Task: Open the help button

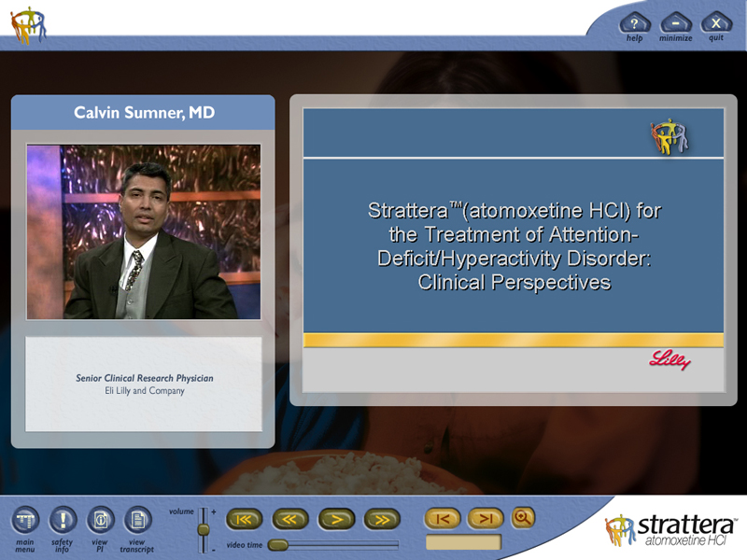Action: pyautogui.click(x=635, y=23)
